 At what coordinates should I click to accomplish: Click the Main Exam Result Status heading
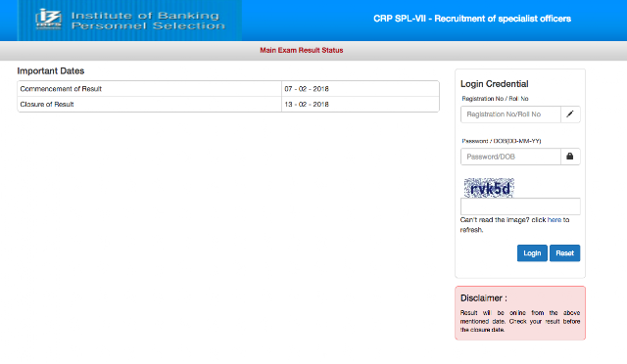(x=302, y=50)
